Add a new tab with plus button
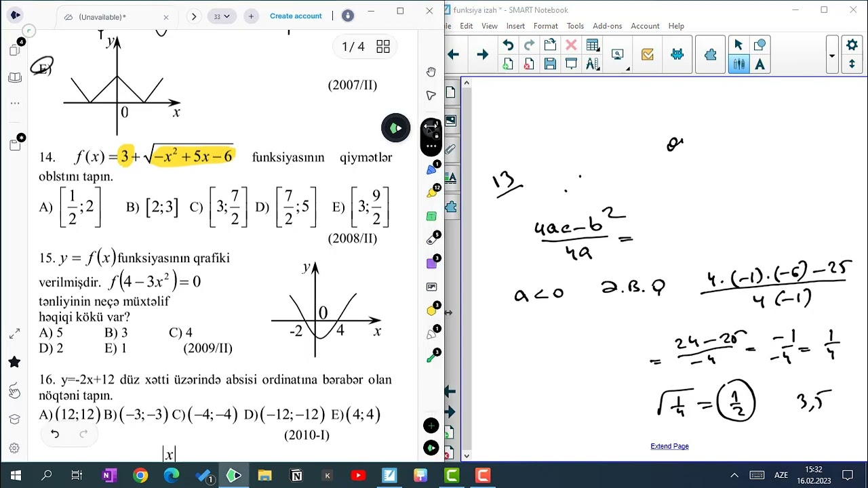868x488 pixels. pos(251,16)
